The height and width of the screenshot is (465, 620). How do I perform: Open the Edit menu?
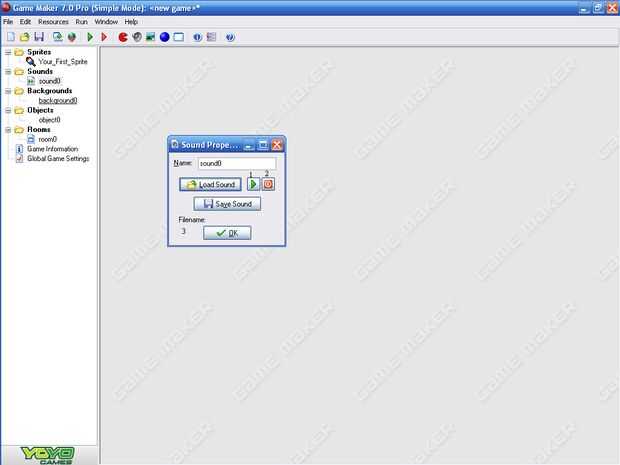(25, 22)
